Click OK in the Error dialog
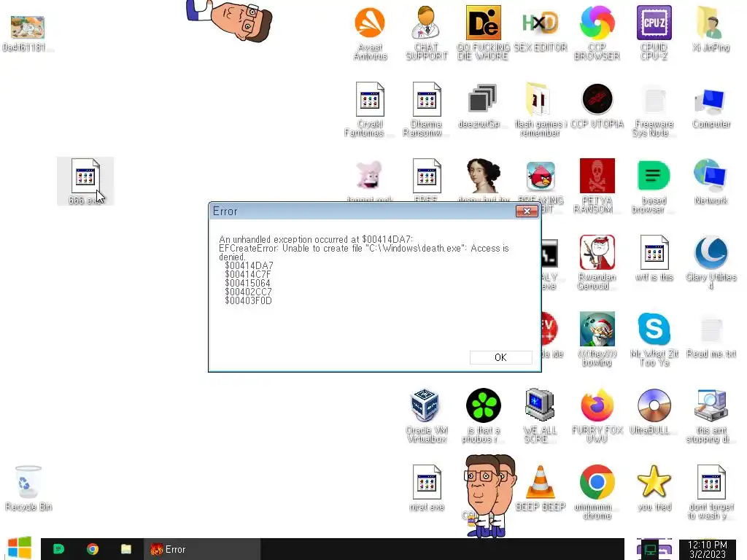 [x=500, y=357]
